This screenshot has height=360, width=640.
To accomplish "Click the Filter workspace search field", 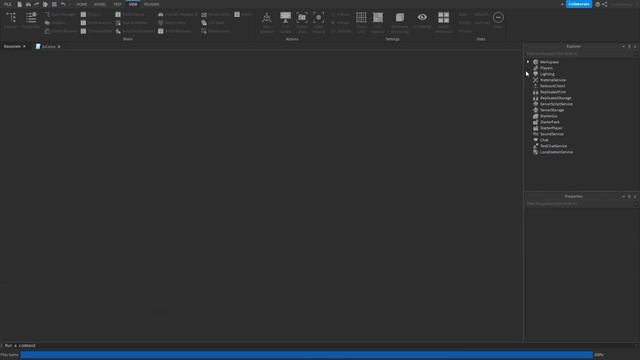I will pyautogui.click(x=579, y=54).
